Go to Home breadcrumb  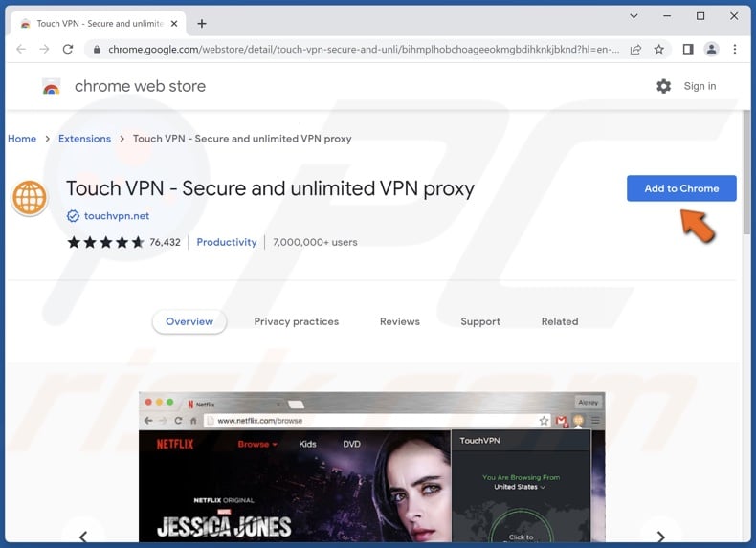(22, 139)
